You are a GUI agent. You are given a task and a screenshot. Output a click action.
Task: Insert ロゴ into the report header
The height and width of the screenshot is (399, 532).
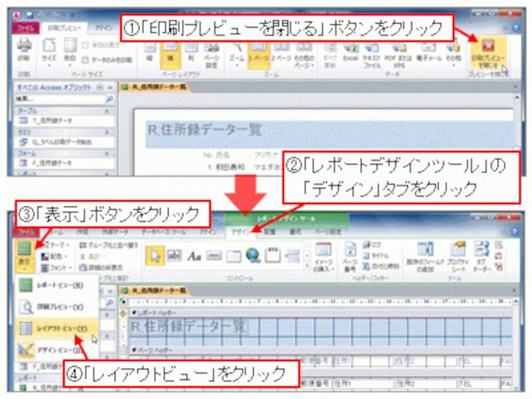pos(372,245)
